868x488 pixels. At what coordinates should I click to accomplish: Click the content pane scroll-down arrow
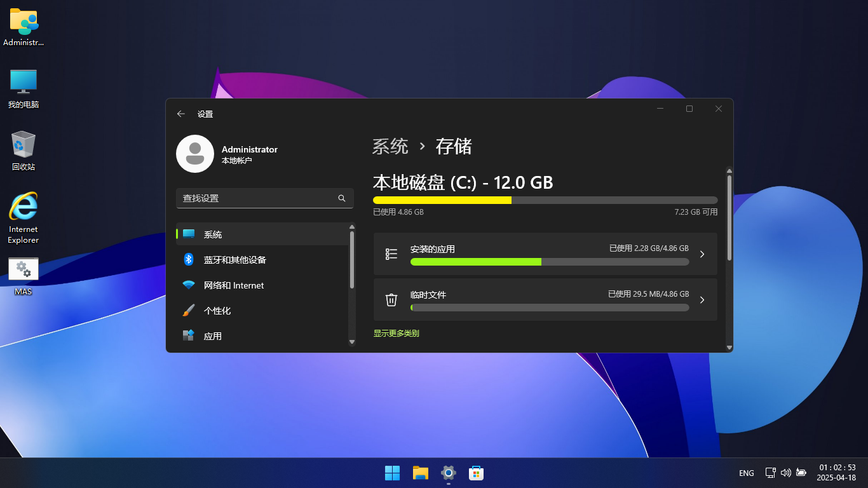pyautogui.click(x=729, y=348)
